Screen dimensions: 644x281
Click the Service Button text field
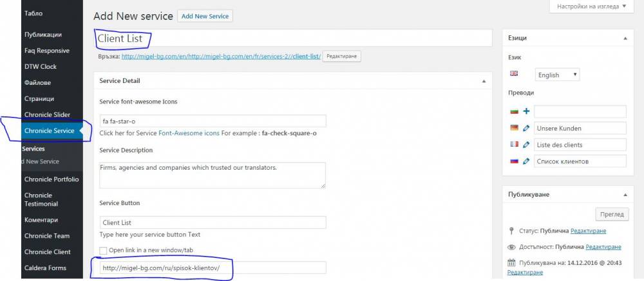pos(213,222)
